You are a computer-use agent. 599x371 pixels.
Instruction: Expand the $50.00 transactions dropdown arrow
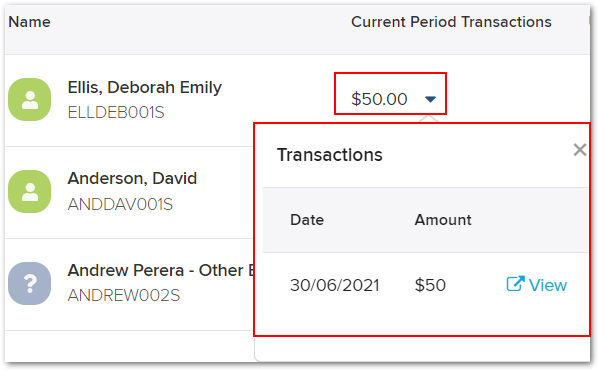tap(430, 99)
